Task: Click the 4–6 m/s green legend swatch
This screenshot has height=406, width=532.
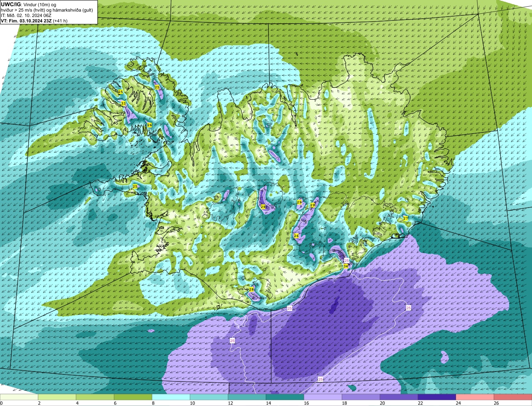Action: (x=95, y=397)
